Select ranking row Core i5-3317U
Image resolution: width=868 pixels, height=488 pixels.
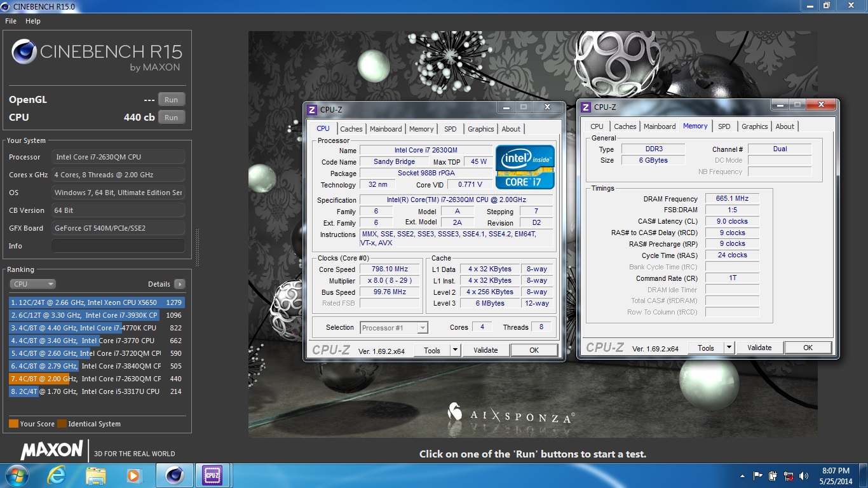point(97,391)
